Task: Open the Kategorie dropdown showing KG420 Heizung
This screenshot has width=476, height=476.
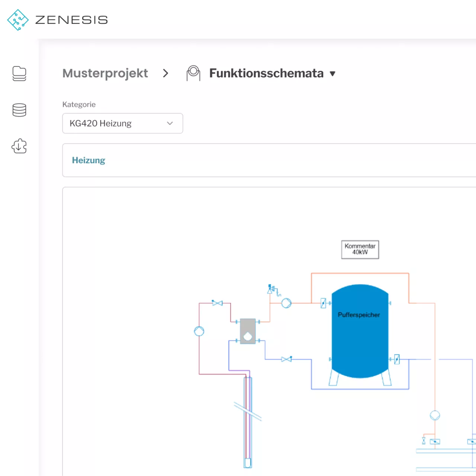Action: click(x=122, y=123)
